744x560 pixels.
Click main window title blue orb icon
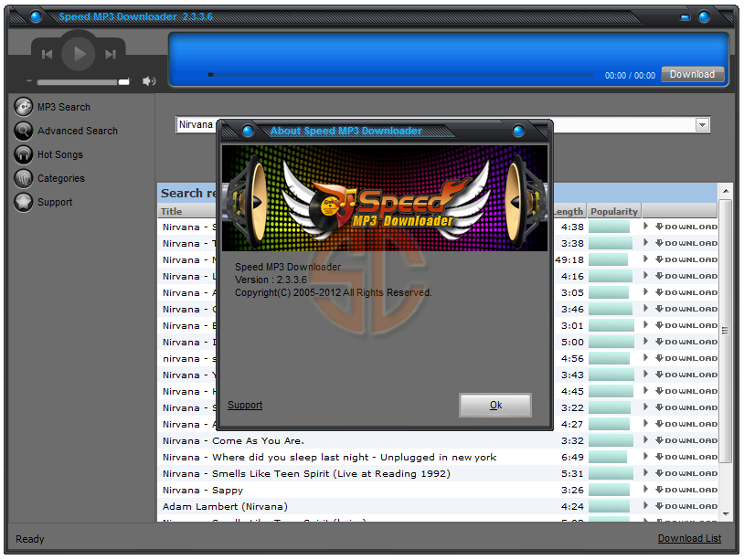pos(36,17)
